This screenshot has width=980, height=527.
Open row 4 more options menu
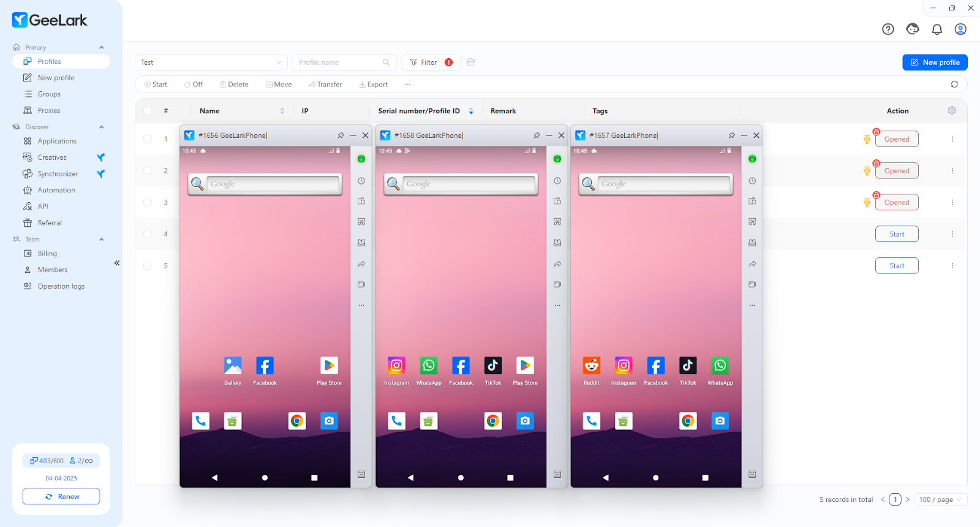[952, 233]
